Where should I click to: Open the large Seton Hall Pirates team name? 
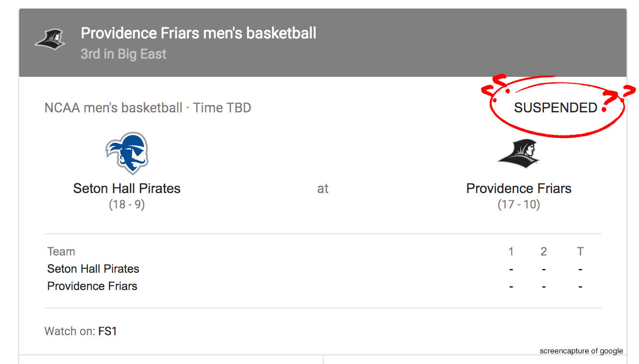pyautogui.click(x=127, y=188)
